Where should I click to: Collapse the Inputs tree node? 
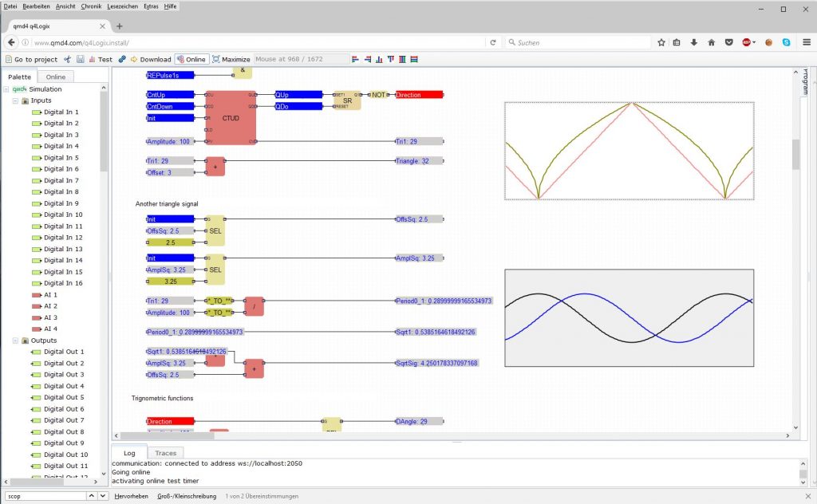15,100
